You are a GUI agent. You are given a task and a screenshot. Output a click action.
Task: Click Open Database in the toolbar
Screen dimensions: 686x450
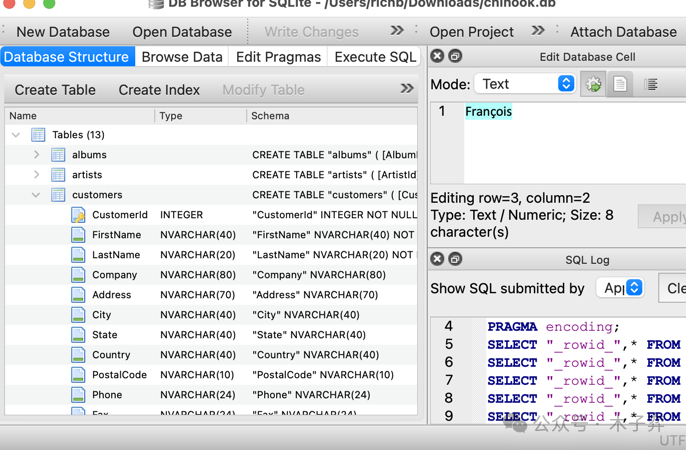tap(182, 32)
